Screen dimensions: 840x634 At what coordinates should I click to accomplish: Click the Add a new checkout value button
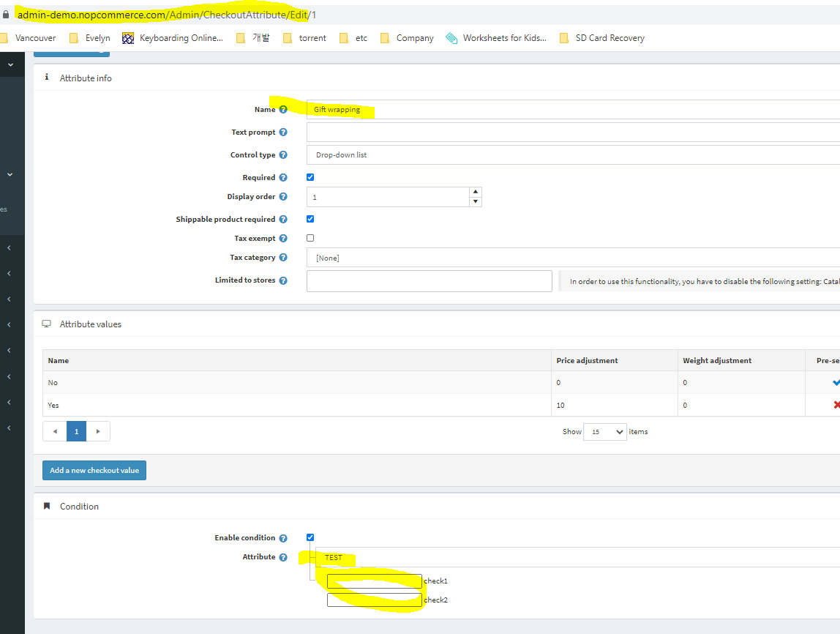coord(94,470)
